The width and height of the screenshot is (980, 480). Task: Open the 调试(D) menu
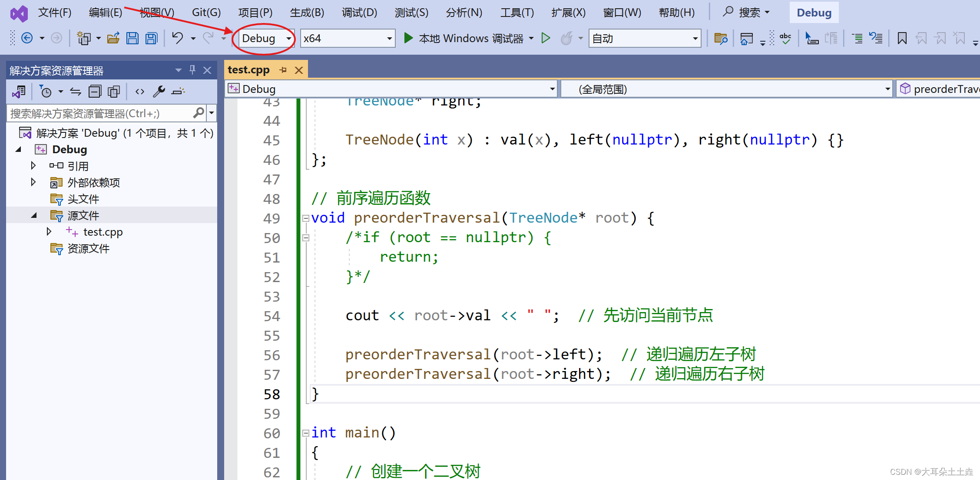[359, 13]
